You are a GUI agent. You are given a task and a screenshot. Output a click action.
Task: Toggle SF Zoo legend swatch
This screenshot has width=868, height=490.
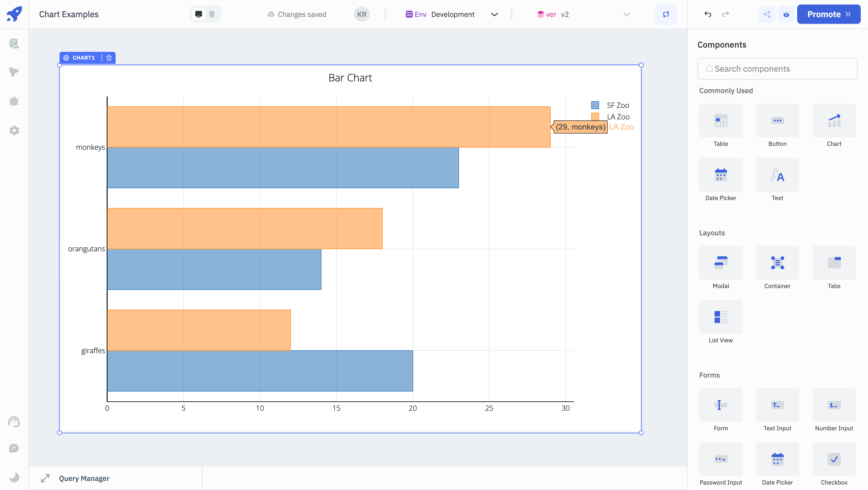pos(595,105)
